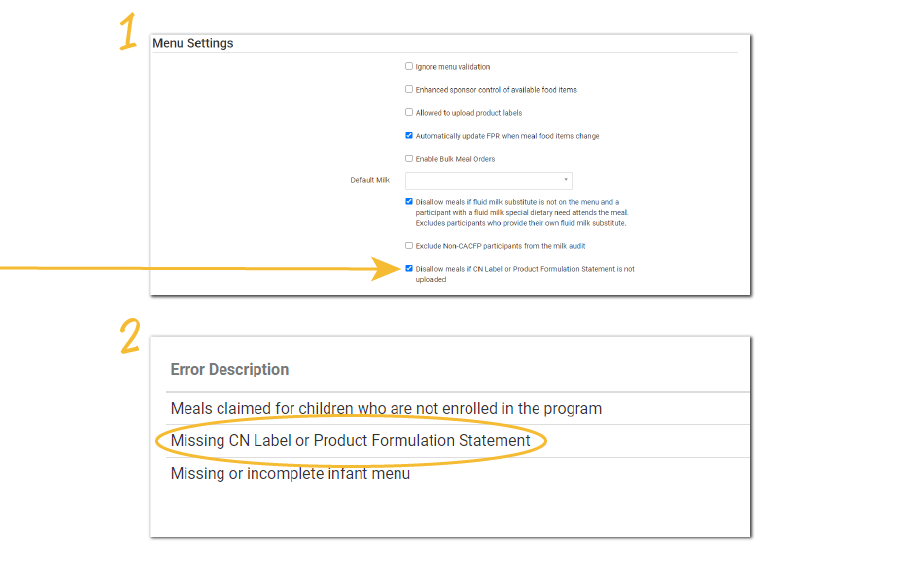
Task: Click the Menu Settings section heading
Action: pyautogui.click(x=193, y=44)
